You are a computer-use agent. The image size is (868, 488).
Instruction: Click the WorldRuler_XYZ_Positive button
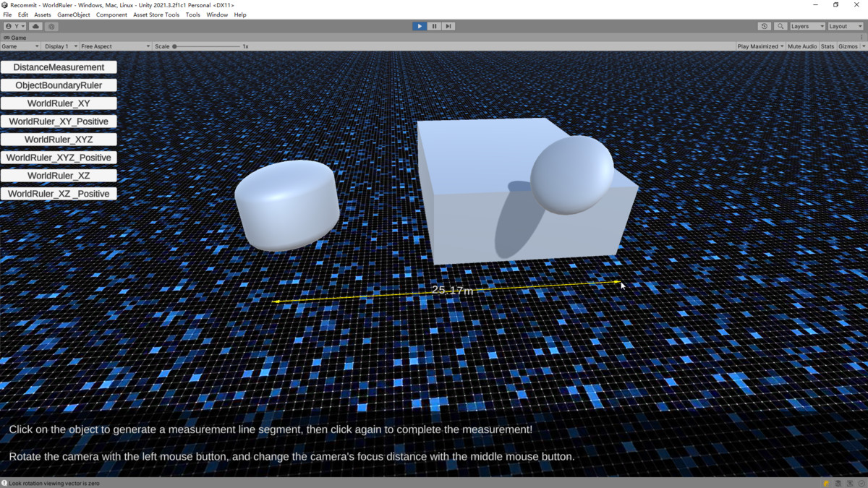tap(59, 158)
